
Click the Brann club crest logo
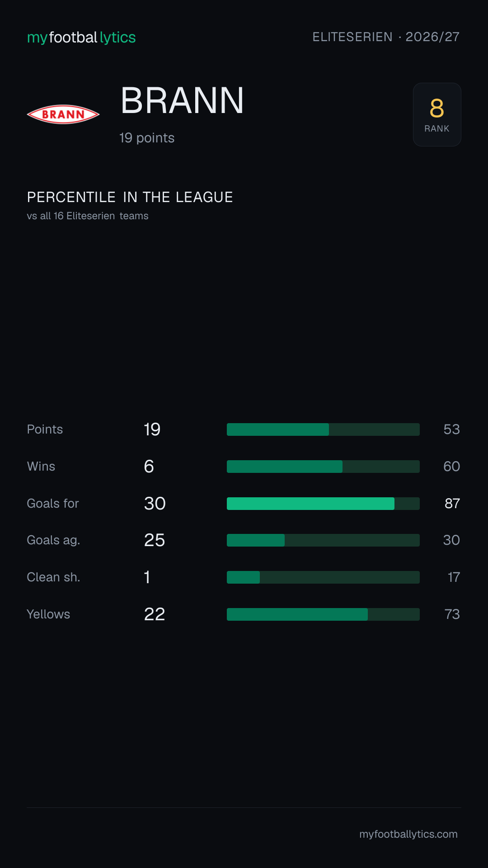tap(63, 114)
